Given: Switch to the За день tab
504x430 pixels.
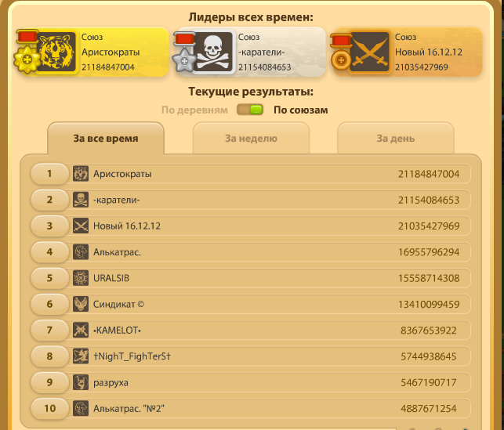Looking at the screenshot, I should 396,138.
